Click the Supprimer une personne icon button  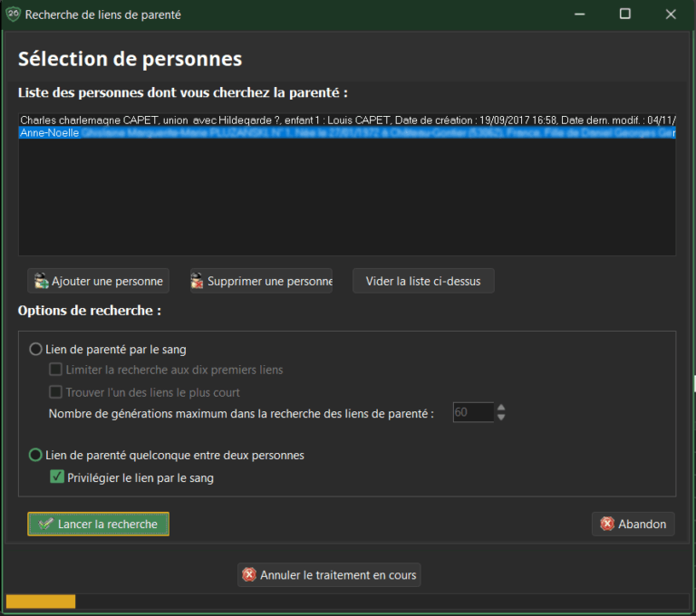click(261, 281)
